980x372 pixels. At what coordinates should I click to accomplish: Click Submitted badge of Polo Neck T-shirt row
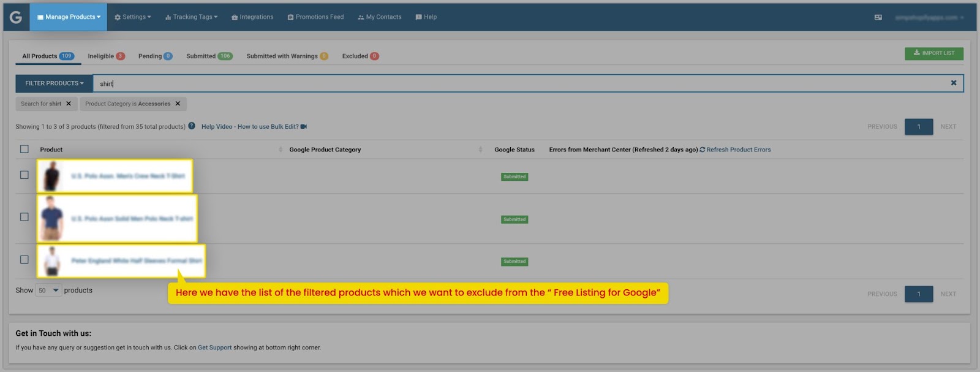click(x=514, y=219)
